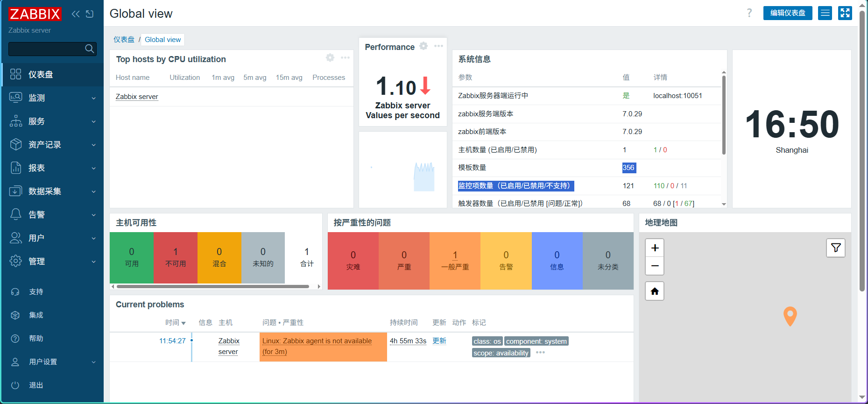
Task: Hide the sidebar using the corner-arrow icon
Action: (x=90, y=14)
